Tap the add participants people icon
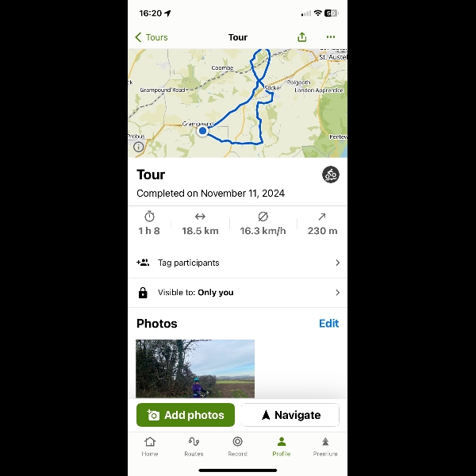This screenshot has width=476, height=476. pos(143,263)
